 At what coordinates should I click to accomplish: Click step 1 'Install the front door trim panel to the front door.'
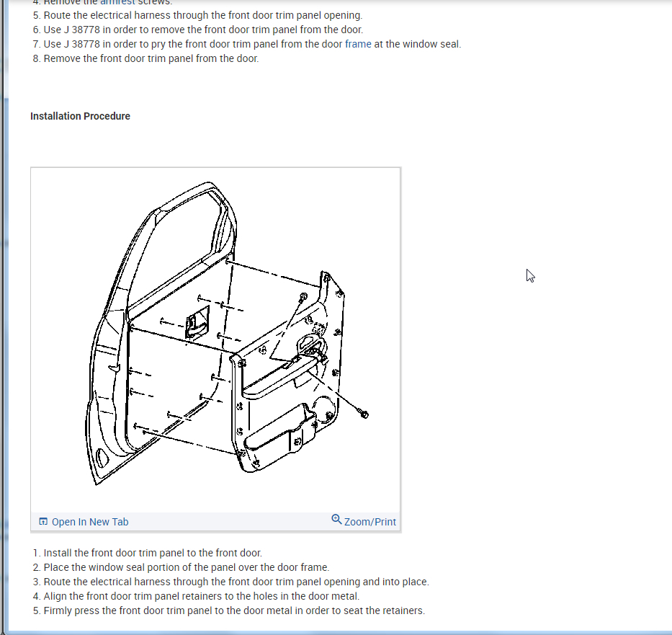[153, 553]
